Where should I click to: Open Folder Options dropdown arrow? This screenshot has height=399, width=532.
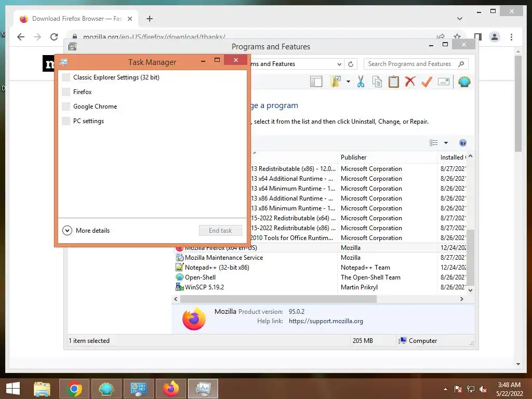(x=348, y=82)
